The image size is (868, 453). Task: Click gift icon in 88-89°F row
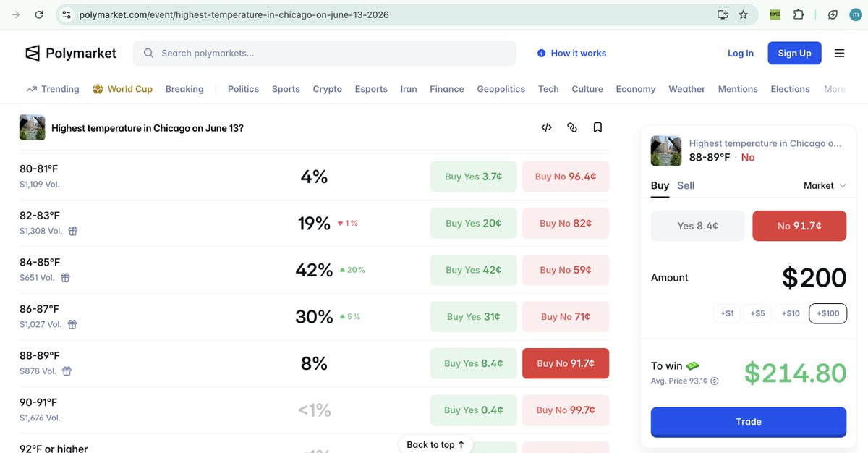point(67,371)
